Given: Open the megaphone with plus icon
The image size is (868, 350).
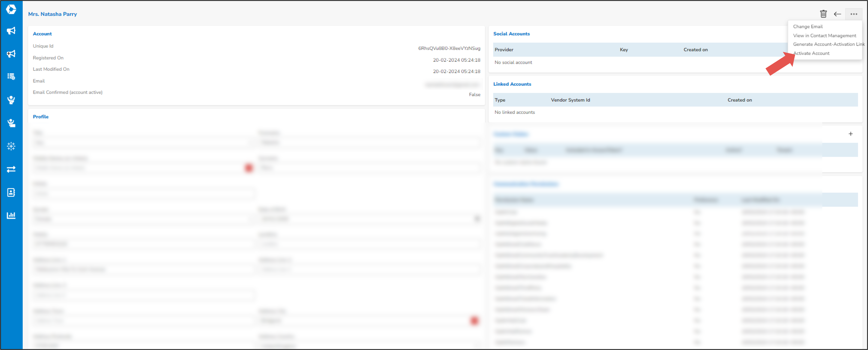Looking at the screenshot, I should pos(11,54).
